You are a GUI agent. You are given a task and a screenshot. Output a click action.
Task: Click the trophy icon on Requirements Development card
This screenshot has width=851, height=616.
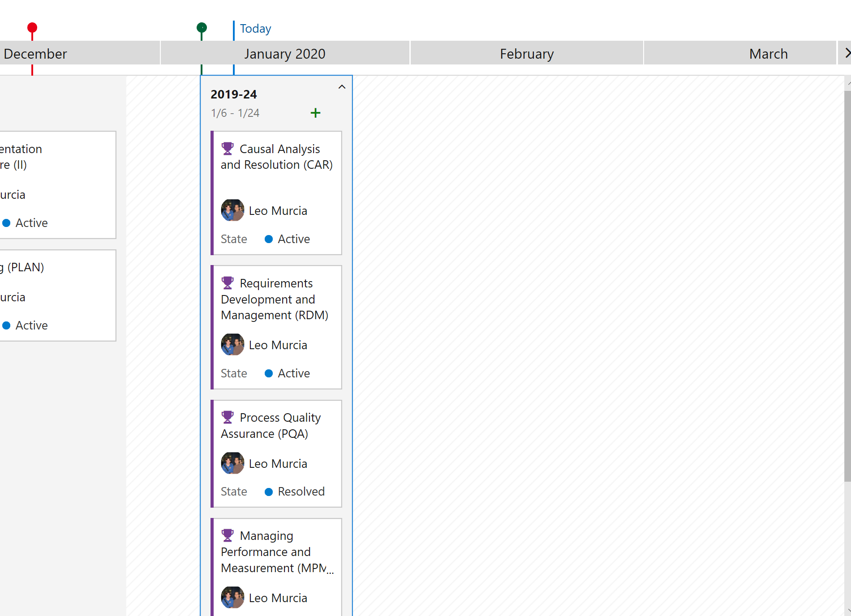228,282
